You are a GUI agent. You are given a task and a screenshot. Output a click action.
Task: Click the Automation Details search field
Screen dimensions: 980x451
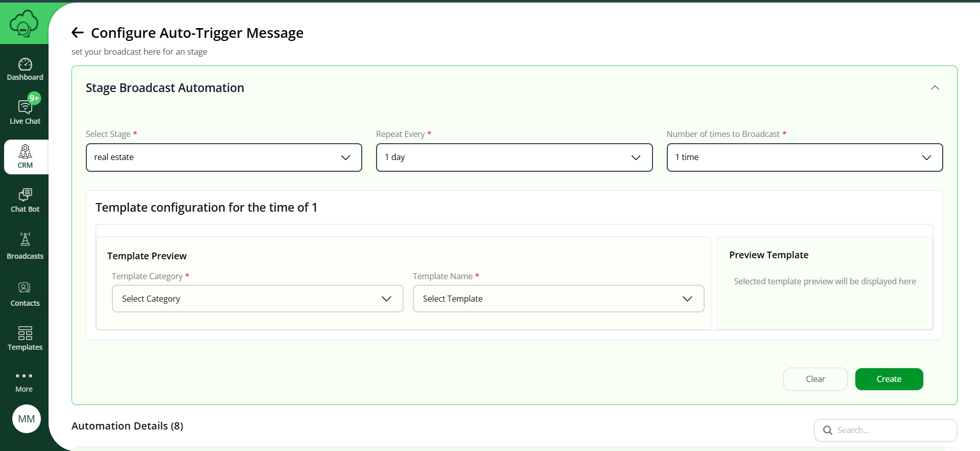coord(892,430)
